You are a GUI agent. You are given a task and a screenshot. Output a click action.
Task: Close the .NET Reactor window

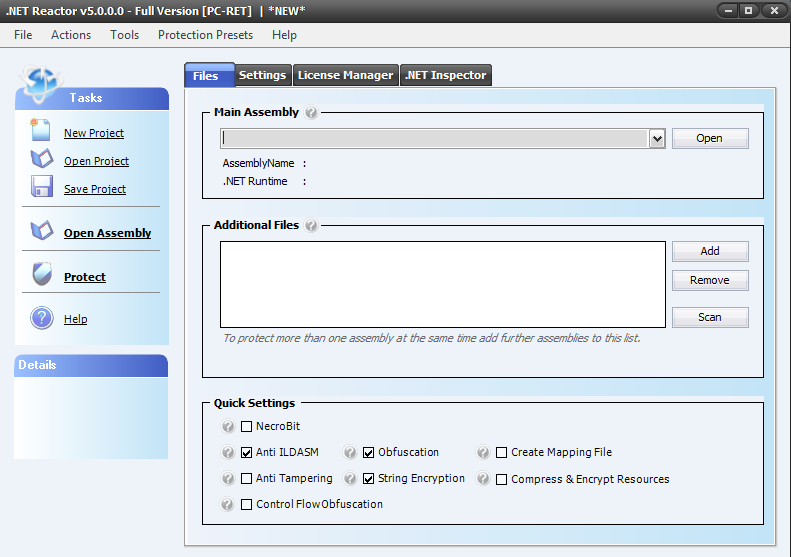click(x=774, y=10)
